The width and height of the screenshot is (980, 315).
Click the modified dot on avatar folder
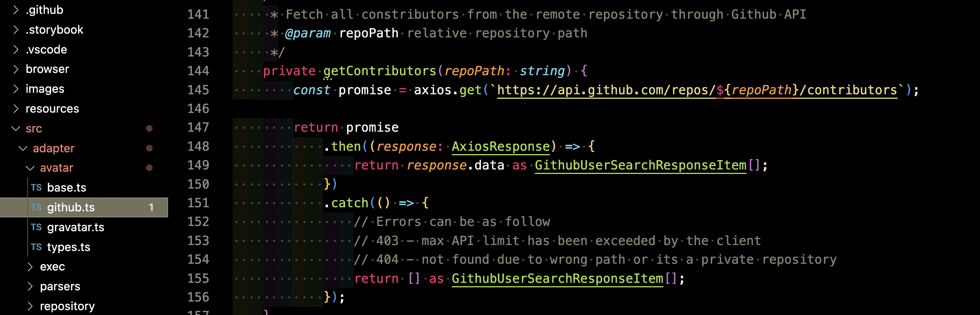pyautogui.click(x=149, y=168)
